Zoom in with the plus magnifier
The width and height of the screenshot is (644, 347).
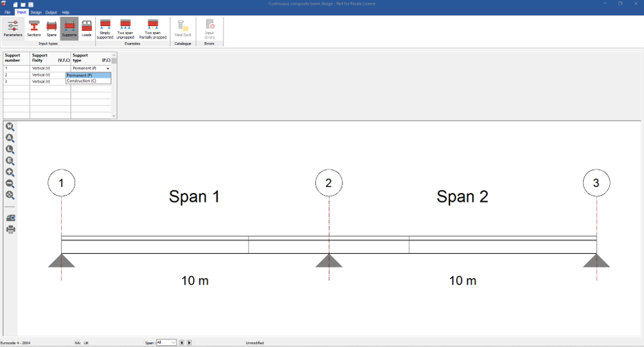coord(10,172)
